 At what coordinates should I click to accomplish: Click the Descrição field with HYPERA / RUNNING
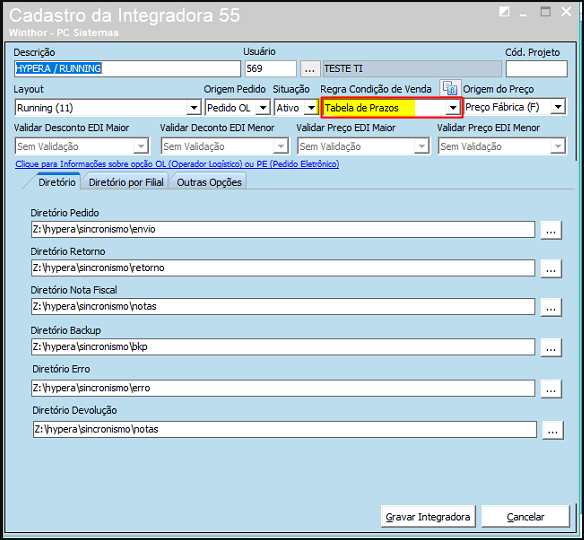click(x=127, y=69)
